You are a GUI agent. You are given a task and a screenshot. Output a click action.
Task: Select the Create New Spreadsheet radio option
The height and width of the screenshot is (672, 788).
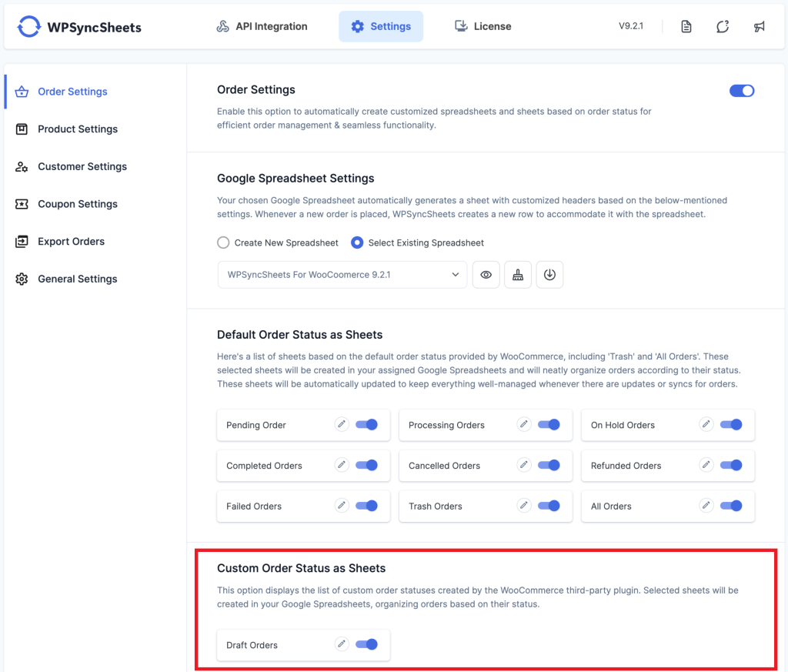(223, 242)
